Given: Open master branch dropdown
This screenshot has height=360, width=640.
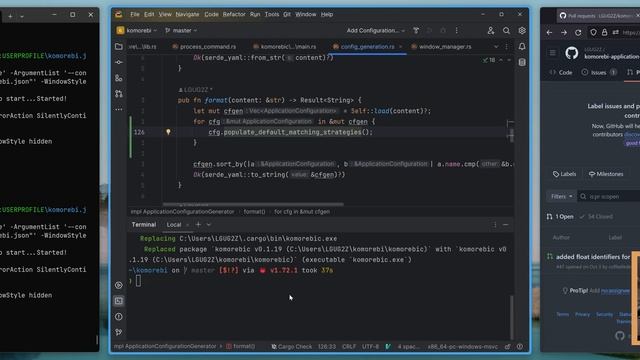Looking at the screenshot, I should point(181,31).
